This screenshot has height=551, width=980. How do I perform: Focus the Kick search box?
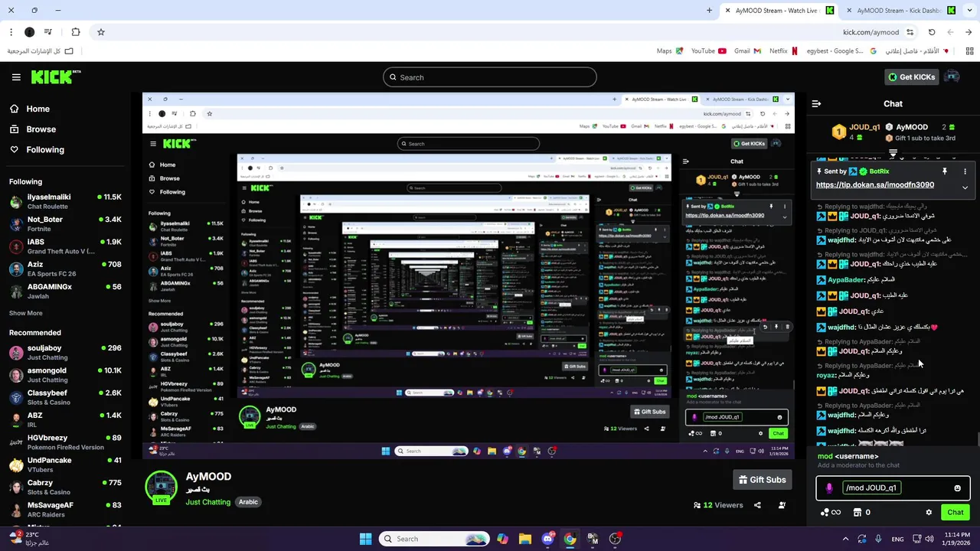[x=490, y=77]
